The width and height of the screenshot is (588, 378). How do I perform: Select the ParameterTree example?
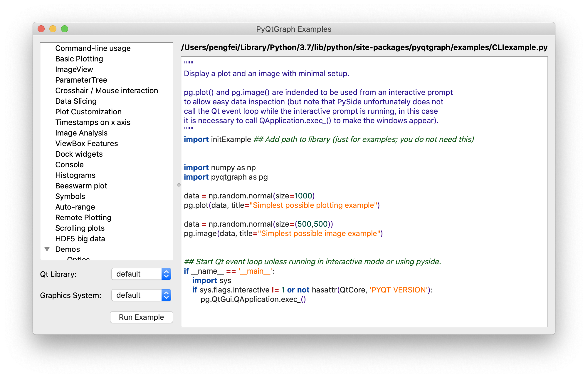point(81,80)
